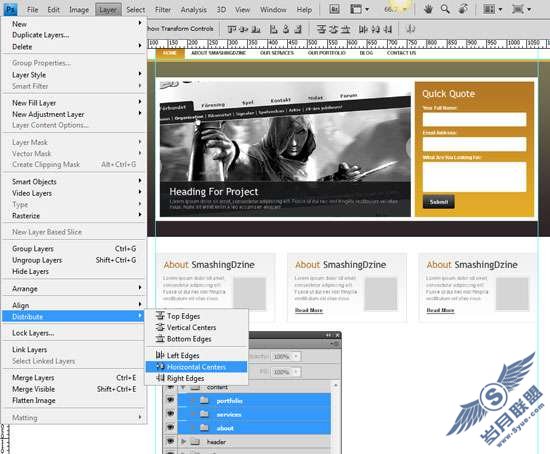Select the Hand tool in application bar
This screenshot has height=454, width=550.
pos(428,9)
